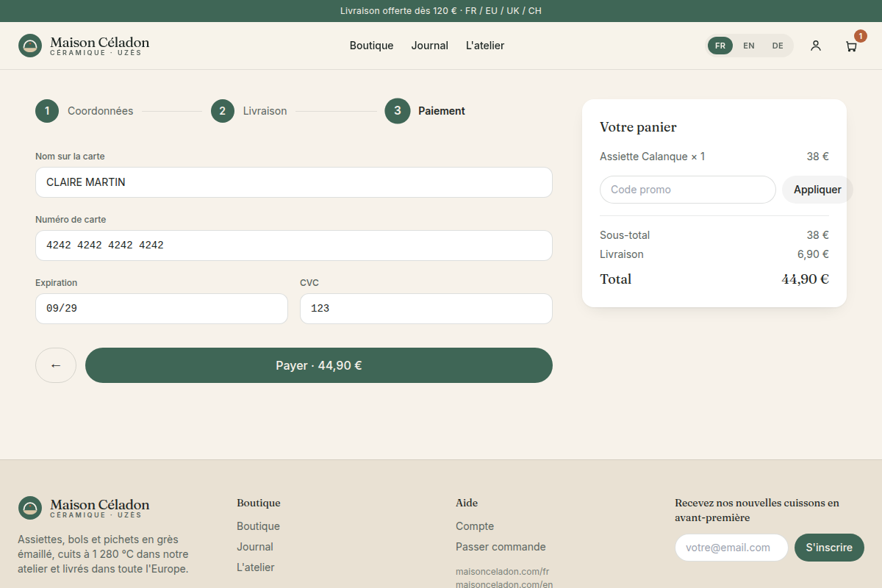Screen dimensions: 882x588
Task: Open the footer L'atelier link
Action: point(256,567)
